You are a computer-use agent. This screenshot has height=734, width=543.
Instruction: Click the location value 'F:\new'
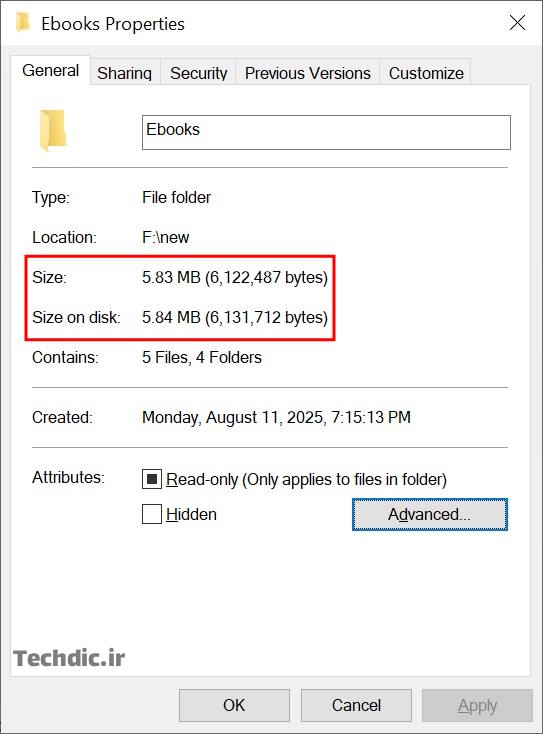166,237
